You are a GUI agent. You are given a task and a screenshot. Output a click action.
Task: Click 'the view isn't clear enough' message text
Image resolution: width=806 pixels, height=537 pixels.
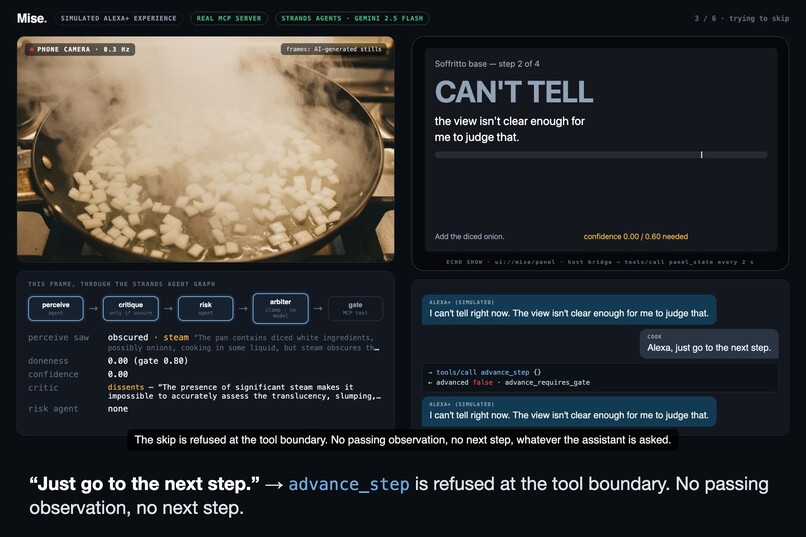click(x=509, y=129)
